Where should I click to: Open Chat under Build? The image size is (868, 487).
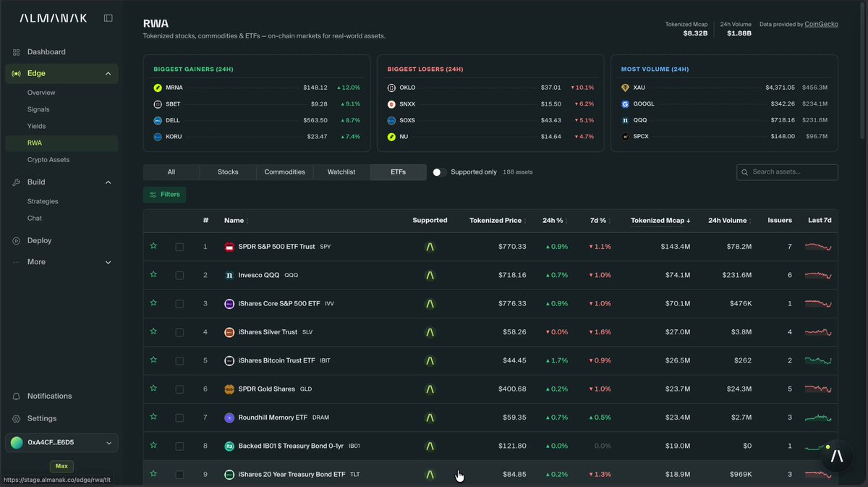tap(35, 218)
